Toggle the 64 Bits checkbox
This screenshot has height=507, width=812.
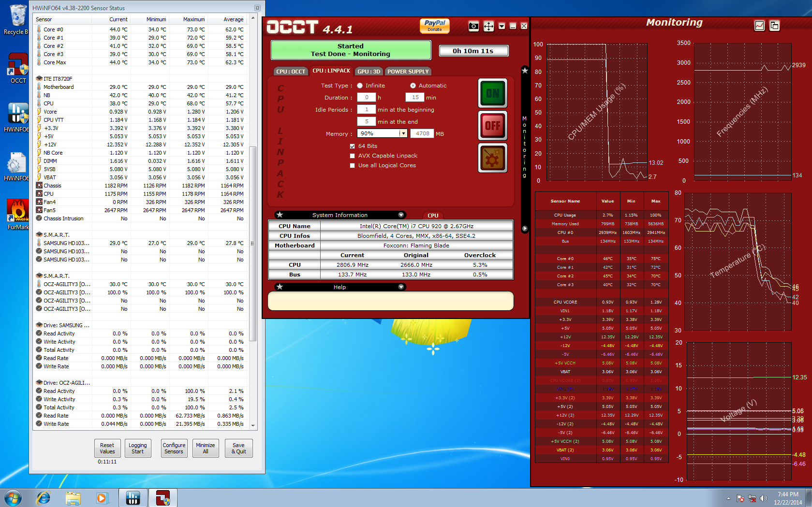click(x=353, y=146)
